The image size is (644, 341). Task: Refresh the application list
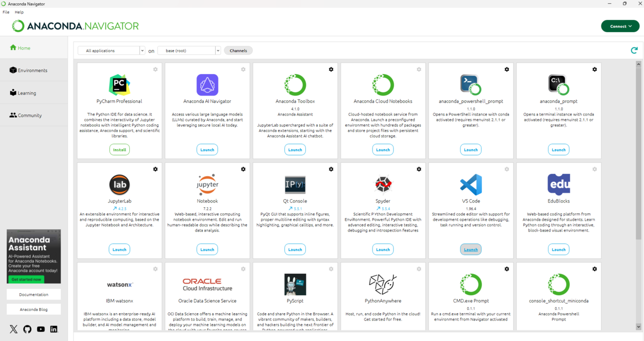634,50
